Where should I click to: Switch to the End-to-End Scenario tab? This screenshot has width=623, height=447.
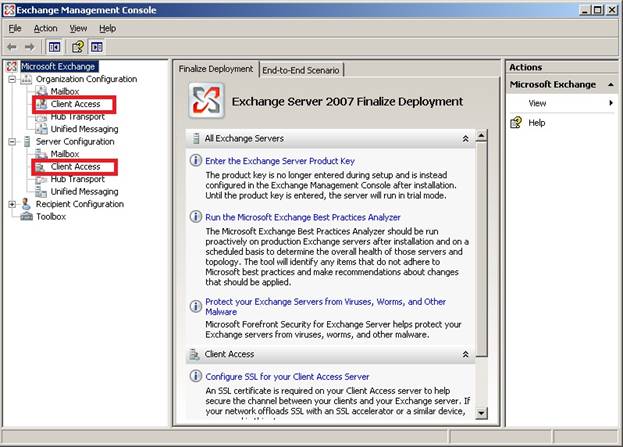(301, 70)
